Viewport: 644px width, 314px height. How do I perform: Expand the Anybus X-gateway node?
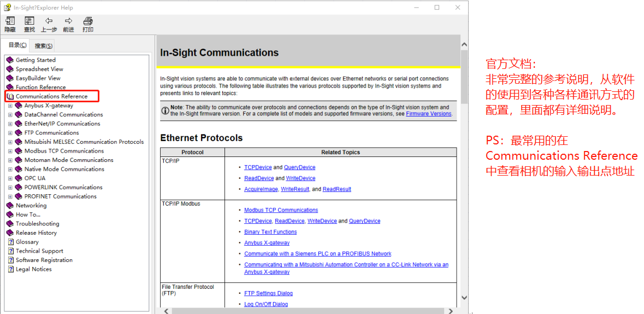click(10, 106)
